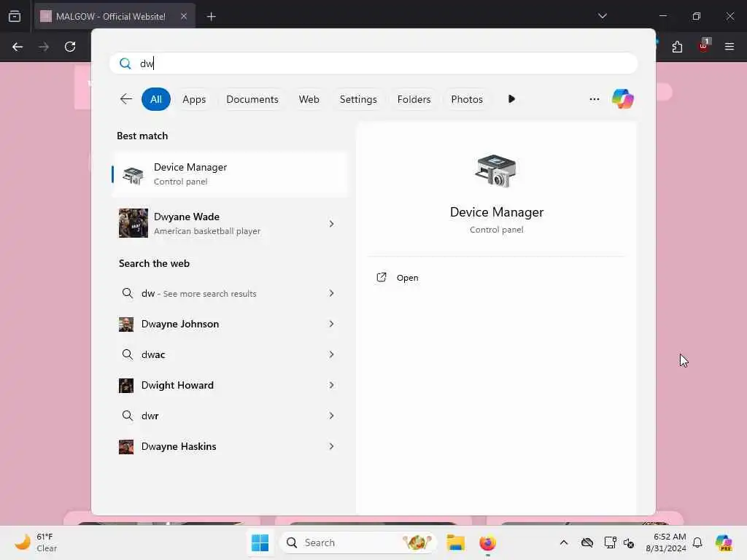Image resolution: width=747 pixels, height=560 pixels.
Task: Click the large Device Manager preview icon
Action: [x=496, y=171]
